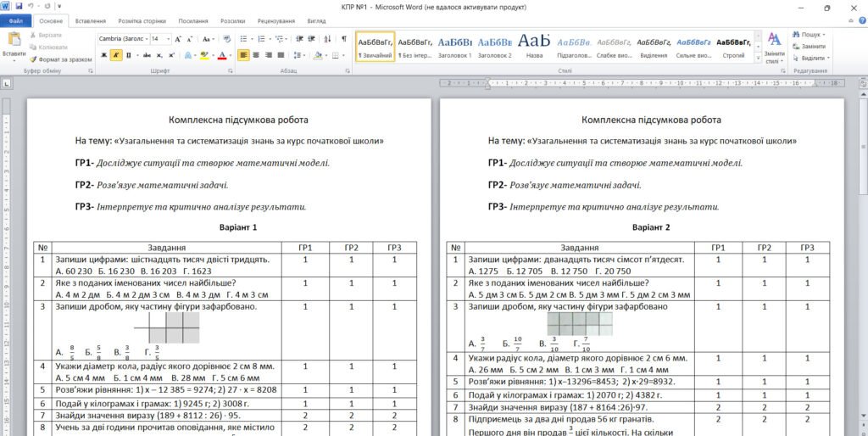The height and width of the screenshot is (436, 868).
Task: Click the Замінити (Replace) button
Action: [810, 47]
